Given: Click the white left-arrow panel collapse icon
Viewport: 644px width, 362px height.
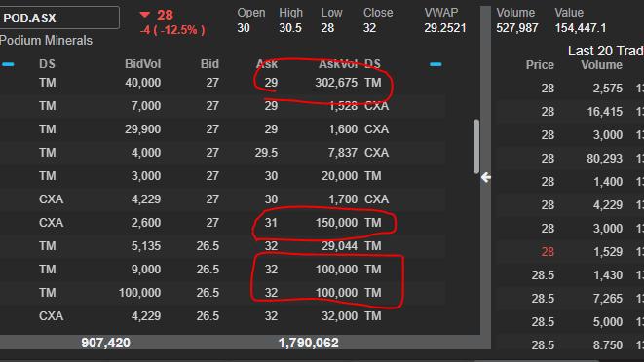Looking at the screenshot, I should [486, 177].
